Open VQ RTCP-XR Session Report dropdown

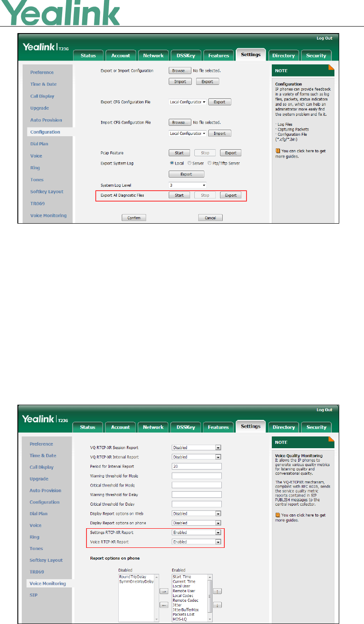point(197,447)
